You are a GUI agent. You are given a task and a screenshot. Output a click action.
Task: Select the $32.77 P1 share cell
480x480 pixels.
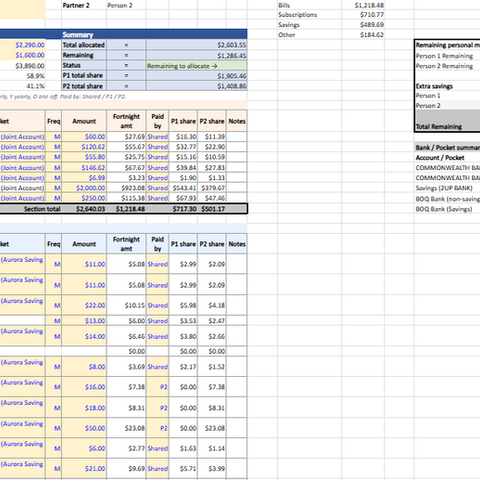183,147
